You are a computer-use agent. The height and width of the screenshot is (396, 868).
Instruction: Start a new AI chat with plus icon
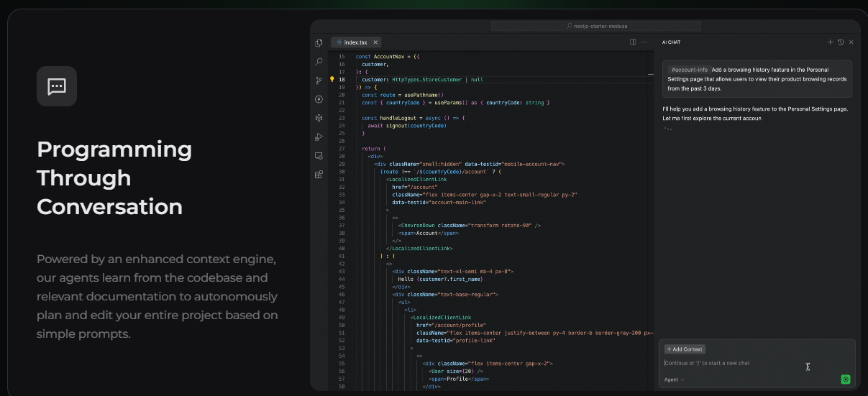830,42
